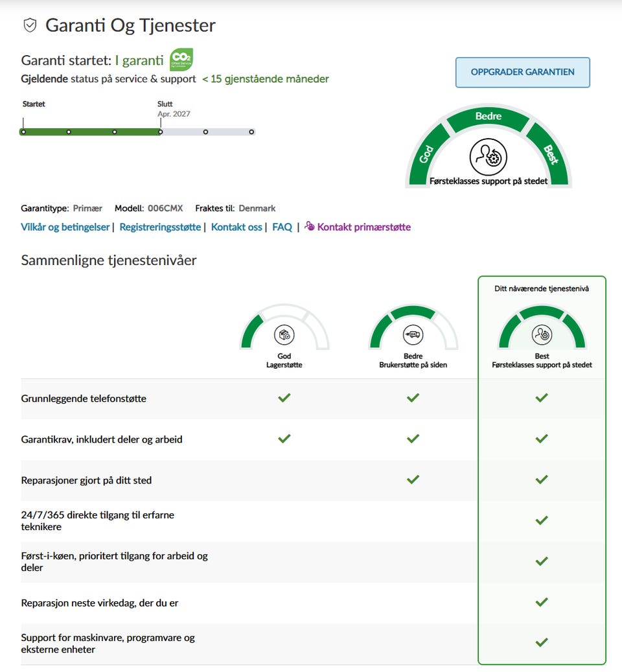Viewport: 622px width, 672px height.
Task: Click the technician icon in the large gauge
Action: click(488, 156)
